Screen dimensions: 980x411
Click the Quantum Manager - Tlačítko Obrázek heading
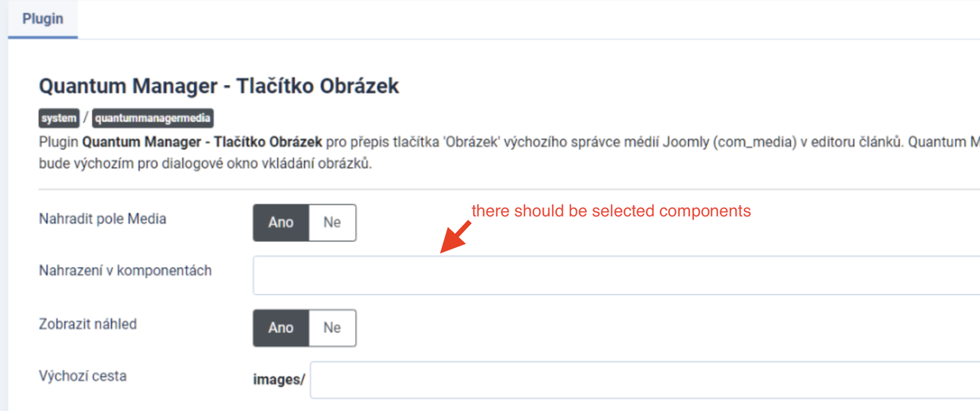(219, 86)
